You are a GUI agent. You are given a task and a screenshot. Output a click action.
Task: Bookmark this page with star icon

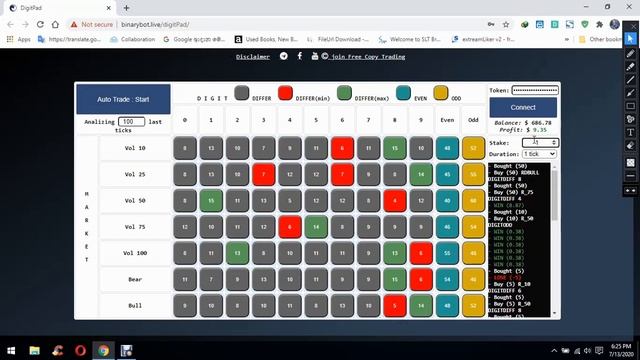tap(506, 24)
